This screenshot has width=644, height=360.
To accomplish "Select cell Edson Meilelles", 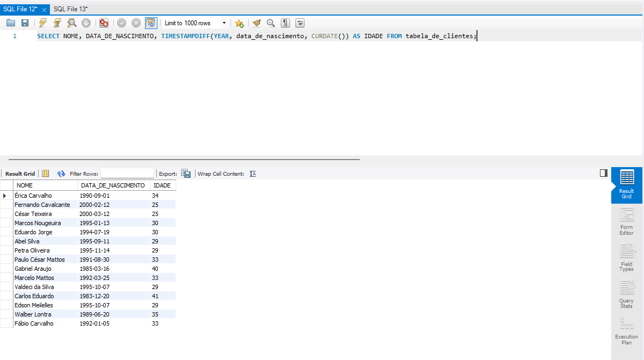I will click(x=45, y=305).
